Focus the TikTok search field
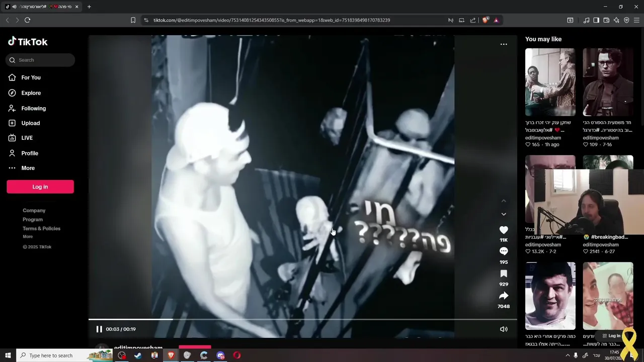Screen dimensions: 644x362 (40, 60)
